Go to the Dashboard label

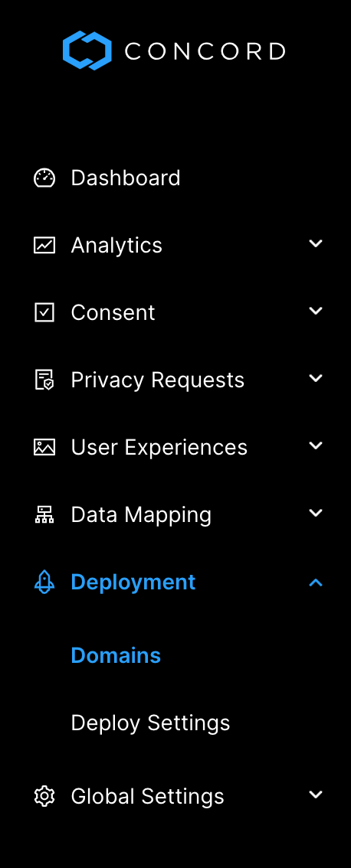126,178
